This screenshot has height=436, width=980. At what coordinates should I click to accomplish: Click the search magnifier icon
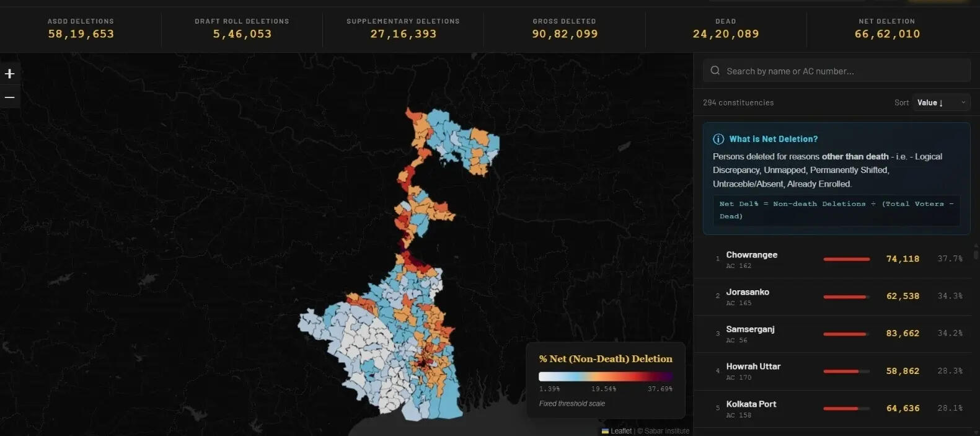(x=715, y=71)
